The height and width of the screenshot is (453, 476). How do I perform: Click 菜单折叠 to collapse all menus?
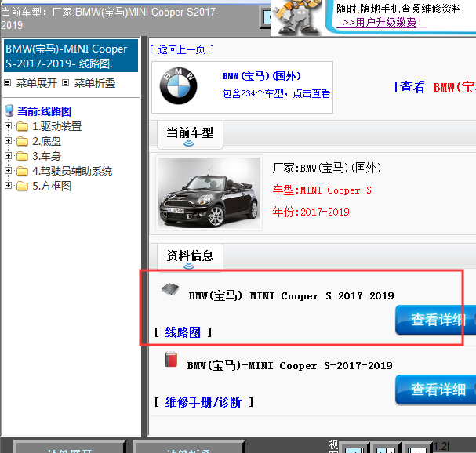[x=93, y=82]
